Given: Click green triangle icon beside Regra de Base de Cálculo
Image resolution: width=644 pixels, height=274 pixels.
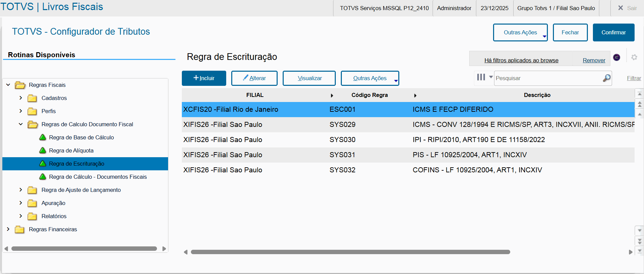Looking at the screenshot, I should click(43, 137).
